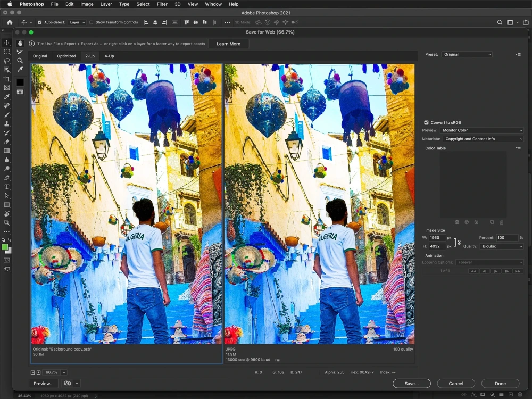
Task: Select the Frame tool
Action: pos(6,88)
